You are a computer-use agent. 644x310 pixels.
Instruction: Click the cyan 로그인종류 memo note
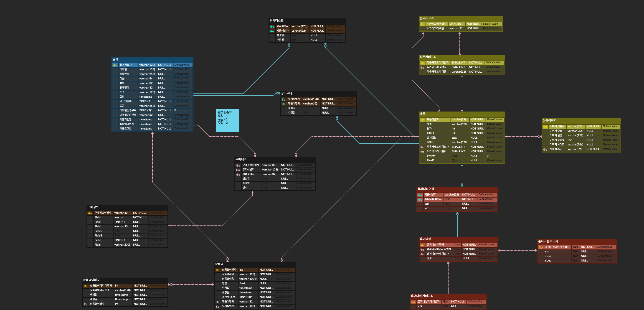point(228,120)
